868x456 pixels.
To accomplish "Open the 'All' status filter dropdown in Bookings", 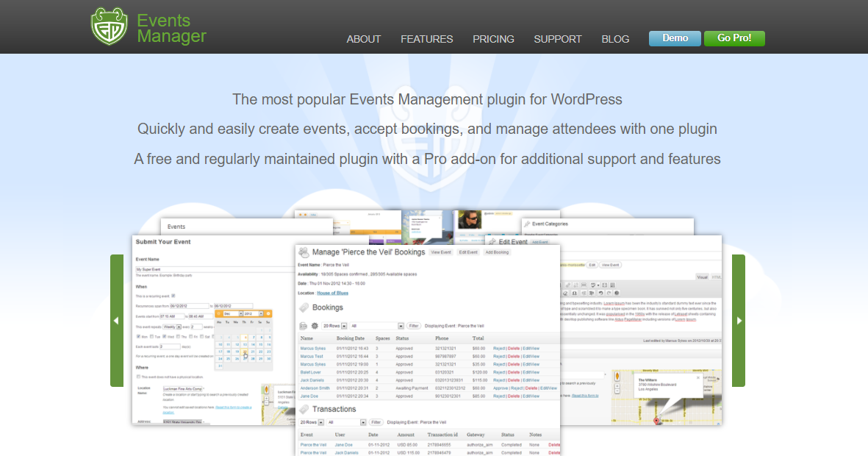I will pos(378,325).
